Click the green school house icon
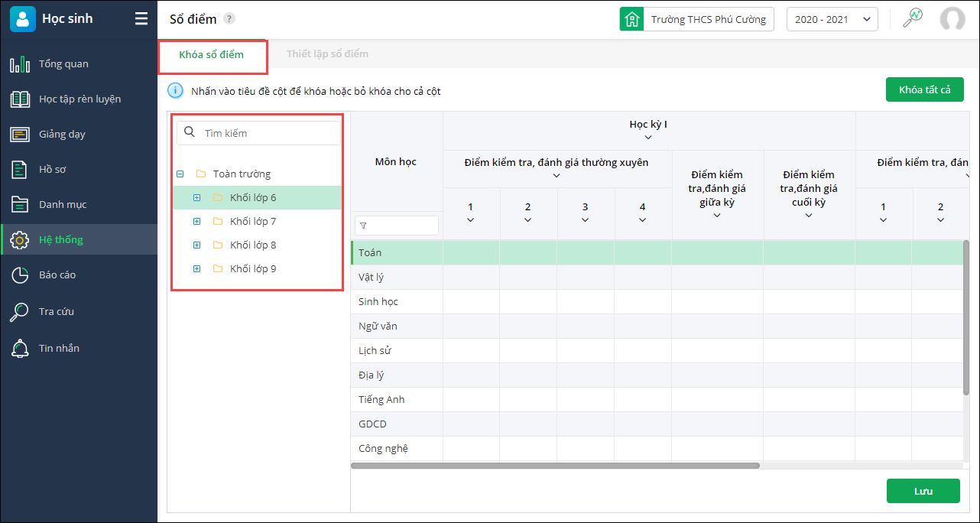Screen dimensions: 980x523 (631, 19)
